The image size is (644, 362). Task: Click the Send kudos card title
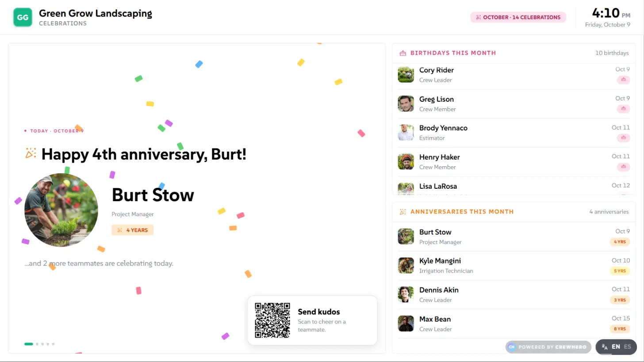coord(319,312)
